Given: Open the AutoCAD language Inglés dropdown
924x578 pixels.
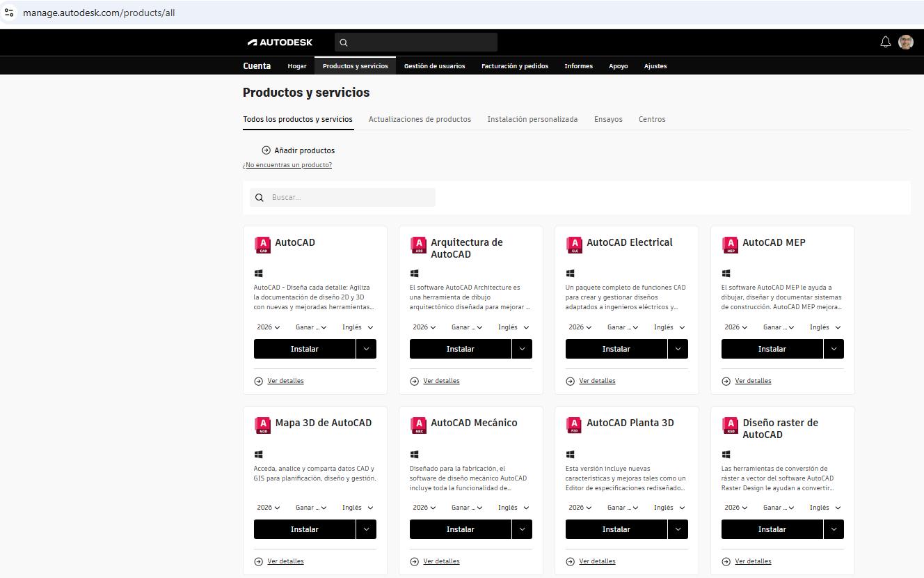Looking at the screenshot, I should [x=358, y=327].
